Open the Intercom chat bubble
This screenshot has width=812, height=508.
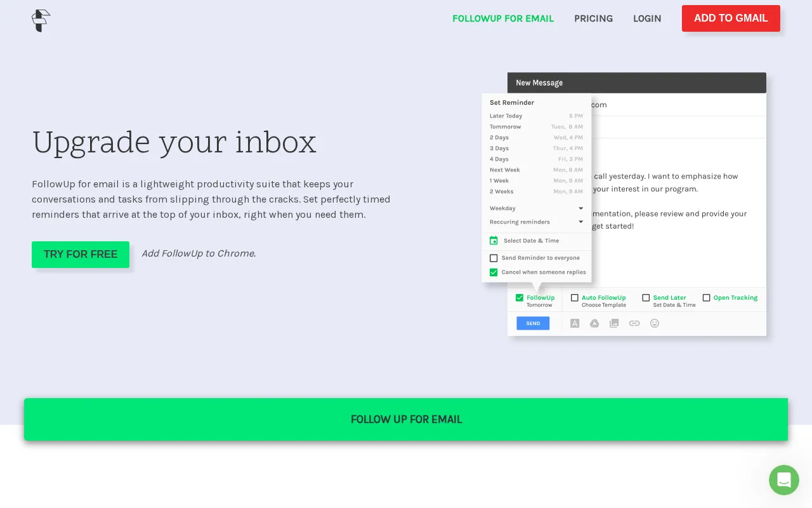(784, 480)
